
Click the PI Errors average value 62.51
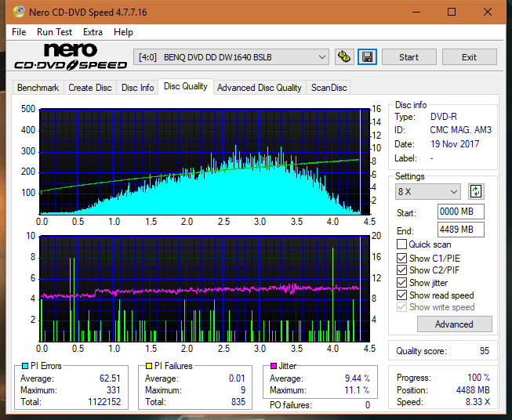click(x=110, y=378)
